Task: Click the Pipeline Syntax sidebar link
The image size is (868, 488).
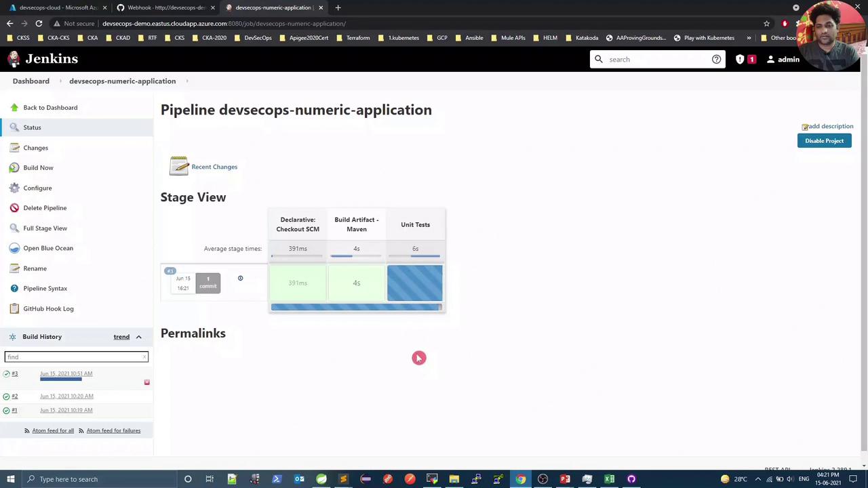Action: point(45,289)
